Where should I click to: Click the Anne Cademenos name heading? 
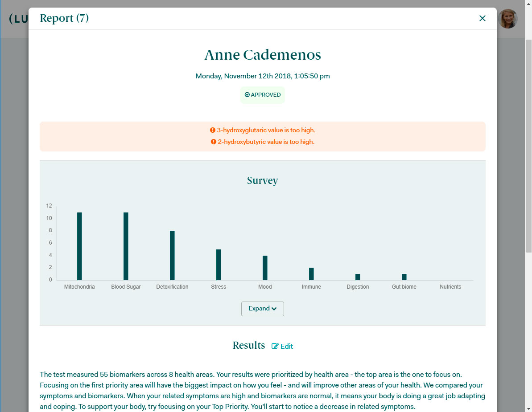tap(263, 55)
